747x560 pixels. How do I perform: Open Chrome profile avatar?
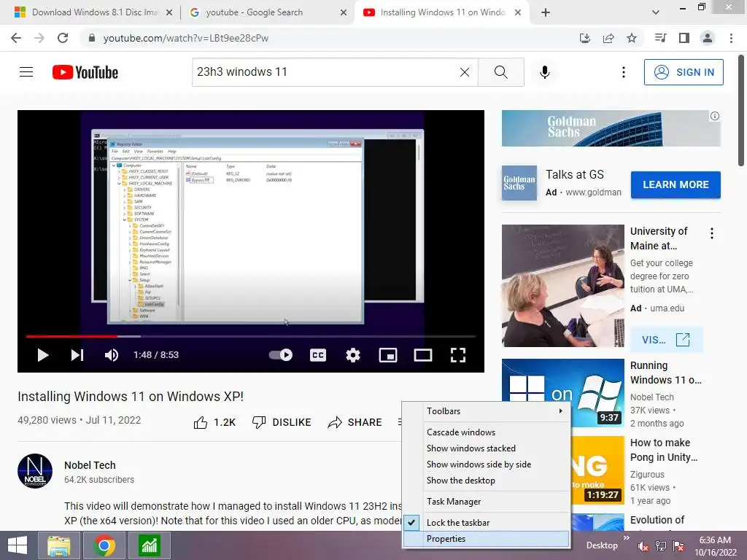pos(708,38)
